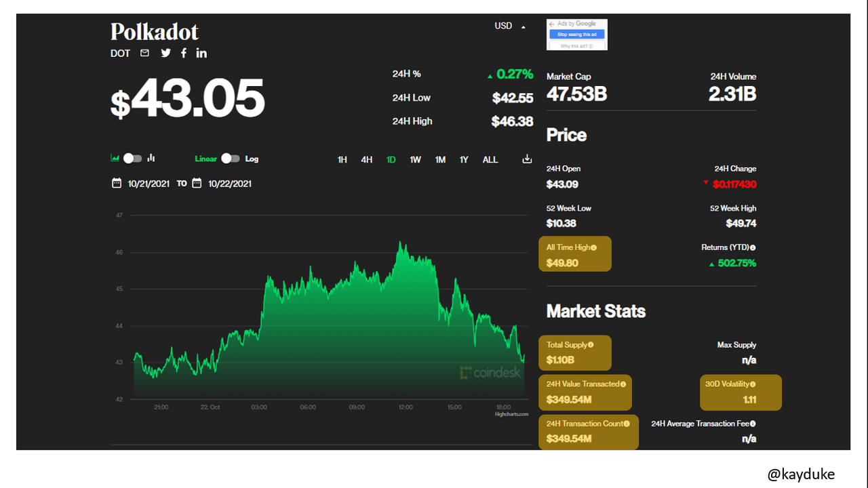Click the Linear scale label
Screen dimensions: 868x488
[x=206, y=159]
